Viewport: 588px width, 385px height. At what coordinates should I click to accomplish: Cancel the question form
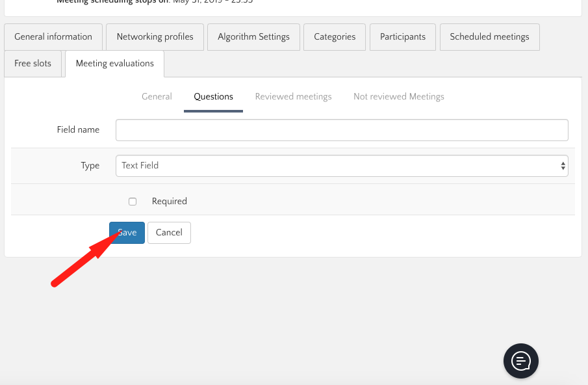(x=169, y=233)
